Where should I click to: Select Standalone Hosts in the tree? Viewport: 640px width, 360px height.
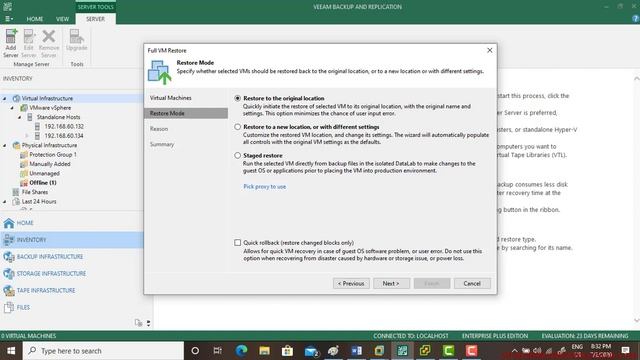point(58,117)
